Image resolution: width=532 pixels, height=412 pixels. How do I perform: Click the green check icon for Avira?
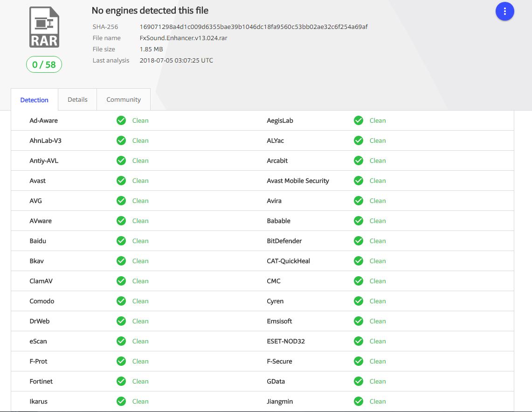click(x=358, y=201)
